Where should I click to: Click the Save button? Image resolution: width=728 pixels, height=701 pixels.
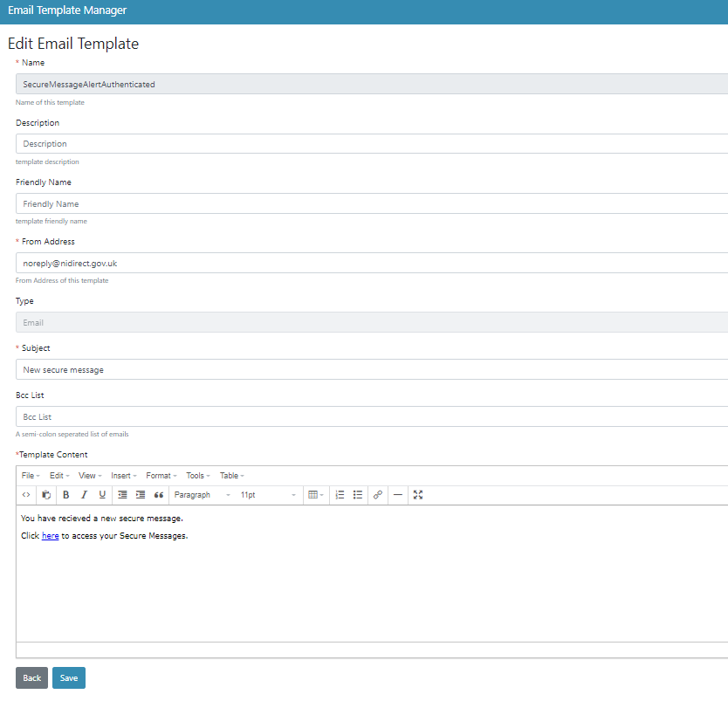(x=69, y=678)
